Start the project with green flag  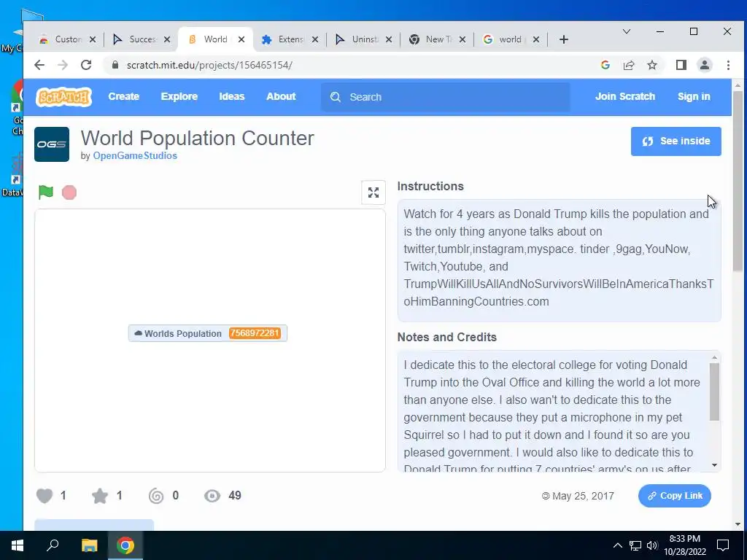[46, 192]
